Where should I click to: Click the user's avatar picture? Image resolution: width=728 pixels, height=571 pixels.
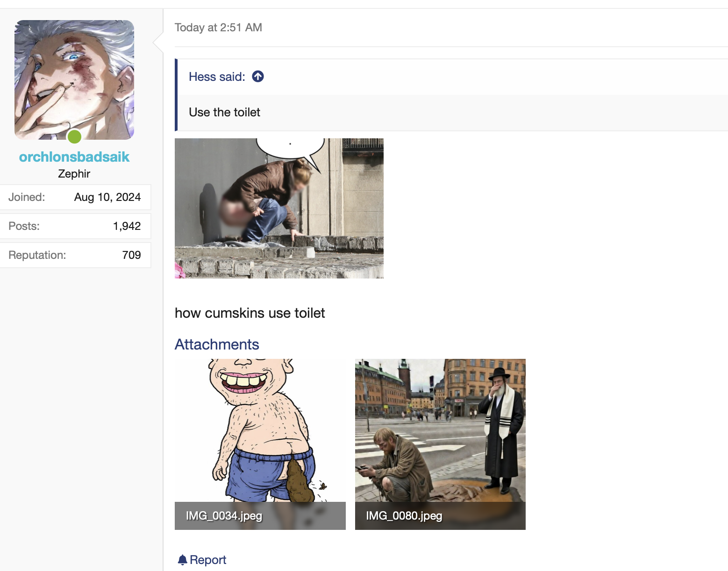[74, 80]
